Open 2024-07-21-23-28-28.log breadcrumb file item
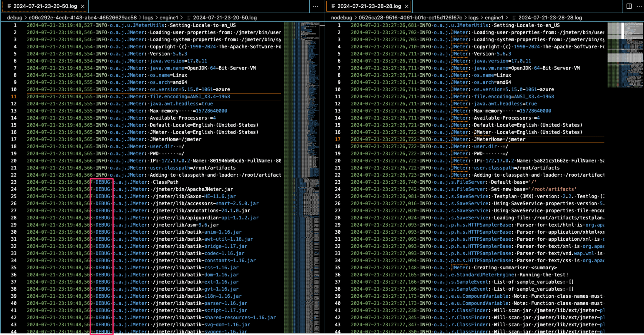The height and width of the screenshot is (335, 644). click(x=547, y=18)
